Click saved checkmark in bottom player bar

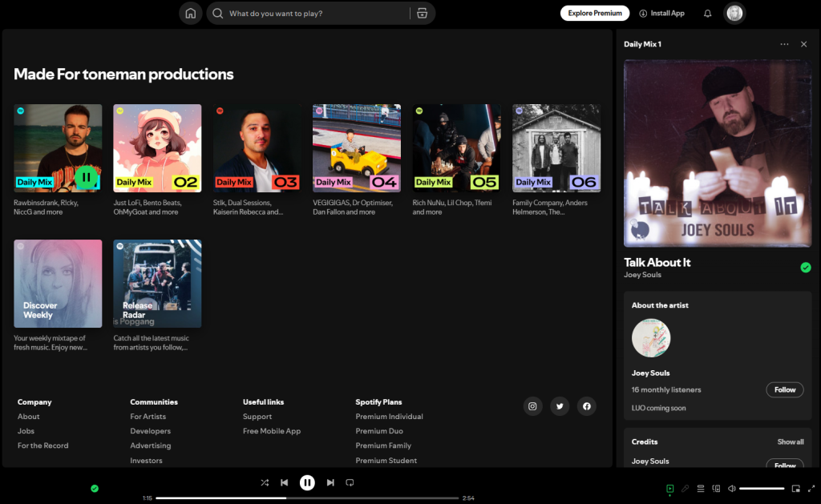click(95, 488)
